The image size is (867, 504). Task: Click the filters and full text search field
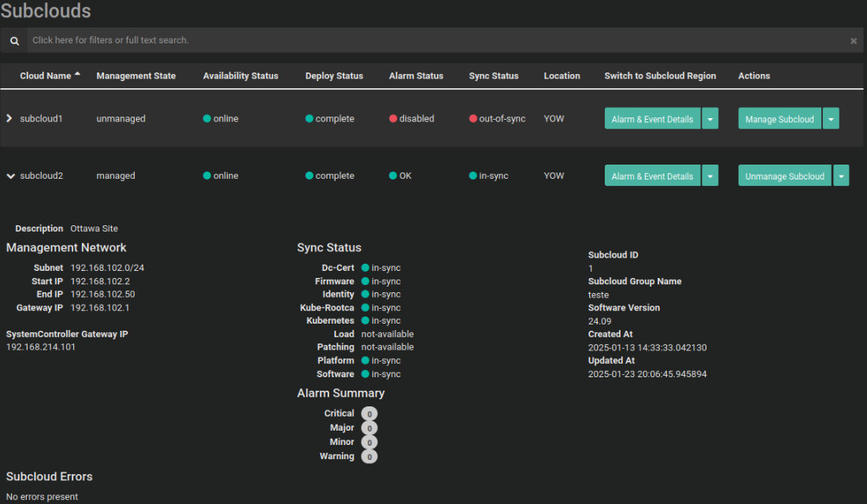[x=433, y=40]
